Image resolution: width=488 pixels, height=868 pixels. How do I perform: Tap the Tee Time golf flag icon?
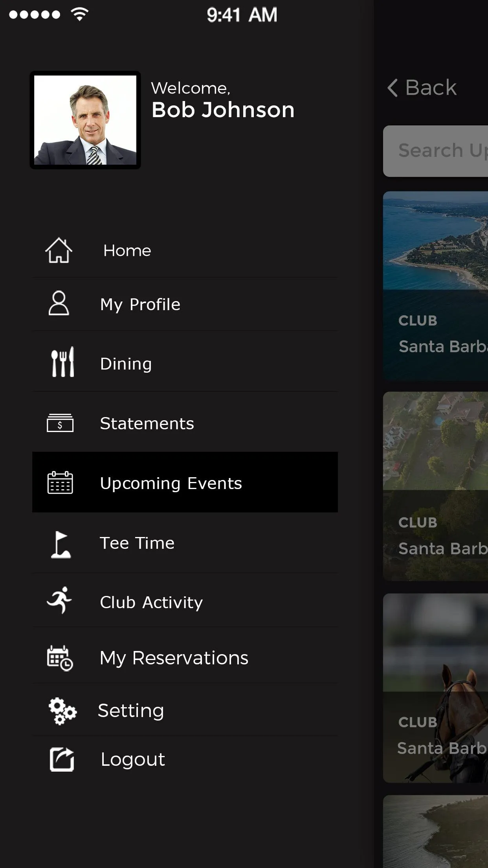[61, 544]
